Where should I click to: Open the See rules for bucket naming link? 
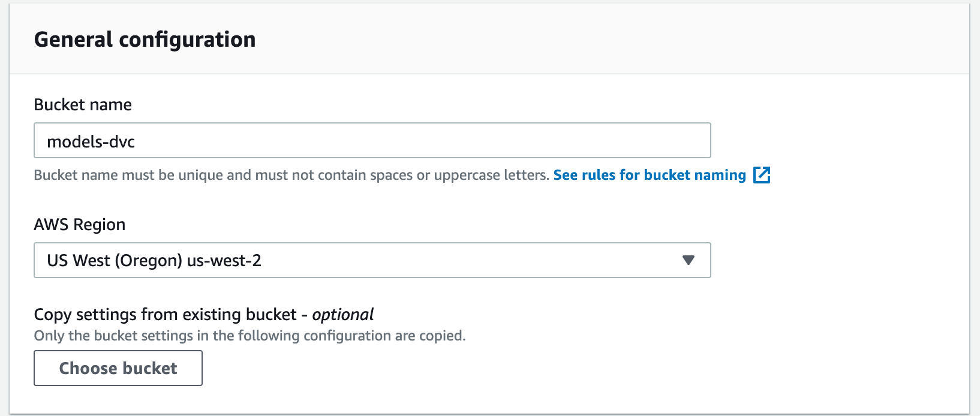point(650,175)
